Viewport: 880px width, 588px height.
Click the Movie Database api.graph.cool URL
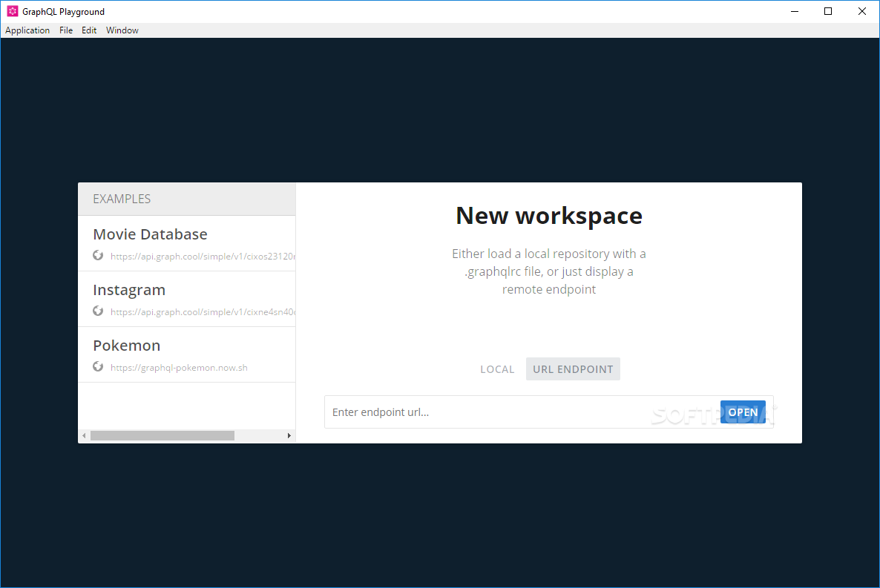203,257
